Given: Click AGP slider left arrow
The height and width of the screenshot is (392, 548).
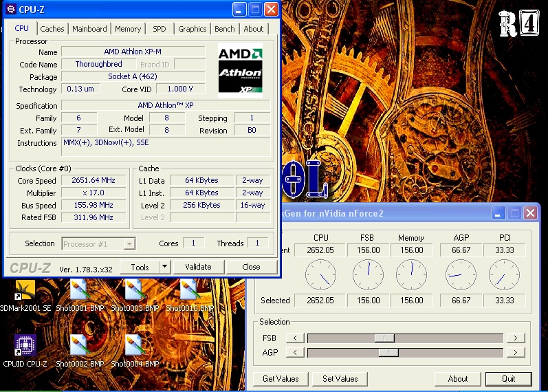Looking at the screenshot, I should (295, 352).
